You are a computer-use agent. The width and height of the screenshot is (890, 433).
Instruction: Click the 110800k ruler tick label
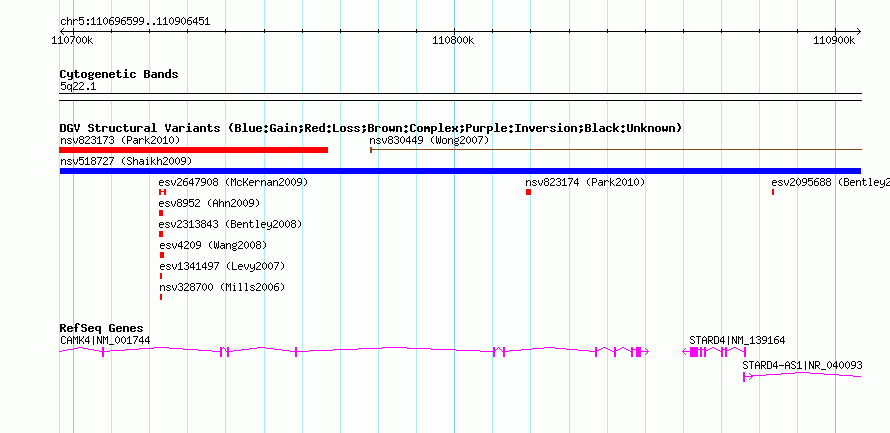click(x=454, y=41)
